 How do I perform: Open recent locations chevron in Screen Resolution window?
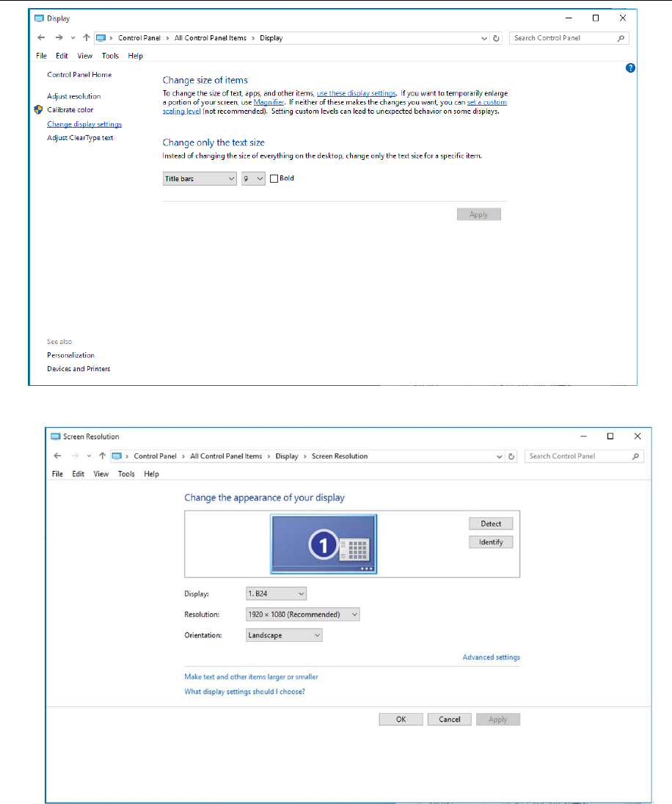(x=89, y=456)
